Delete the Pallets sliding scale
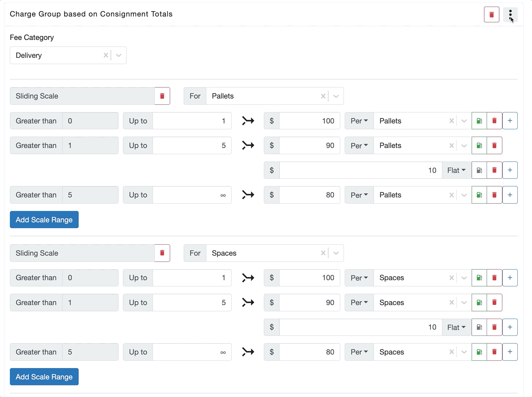Viewport: 532px width, 397px height. point(162,96)
